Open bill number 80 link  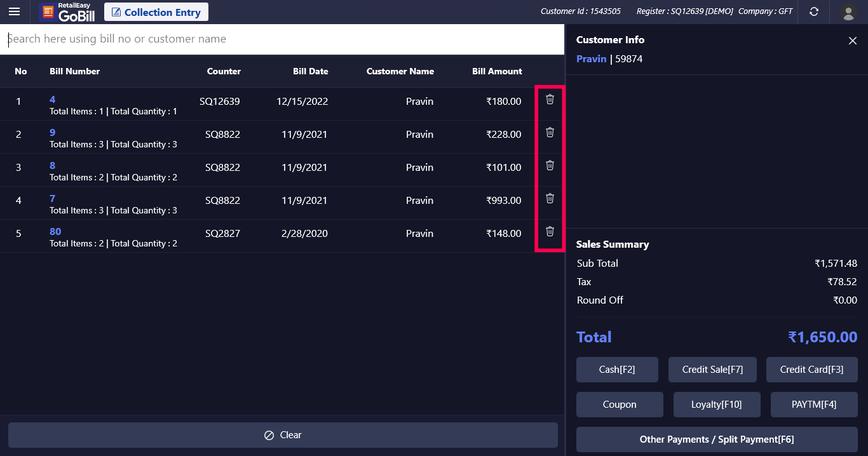pyautogui.click(x=55, y=231)
